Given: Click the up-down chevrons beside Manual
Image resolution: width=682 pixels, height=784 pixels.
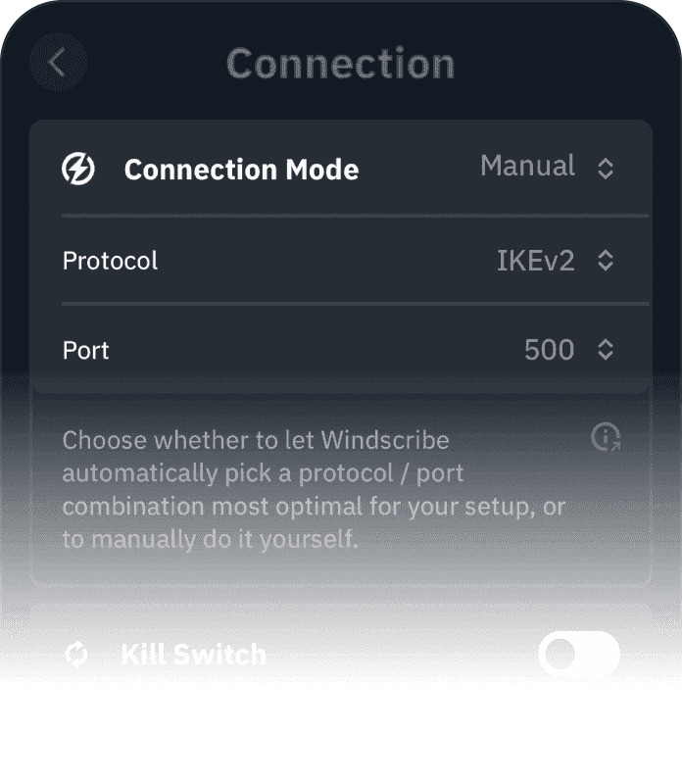Looking at the screenshot, I should (x=606, y=168).
